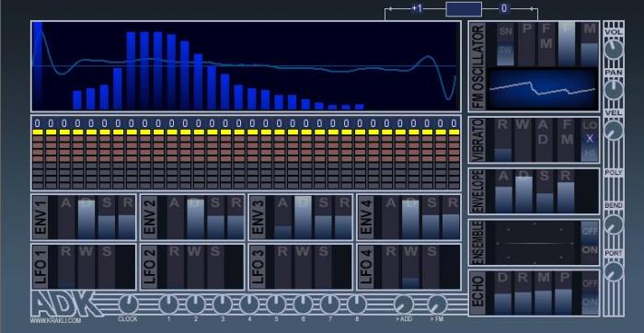644x333 pixels.
Task: Turn the PAN knob
Action: [614, 89]
